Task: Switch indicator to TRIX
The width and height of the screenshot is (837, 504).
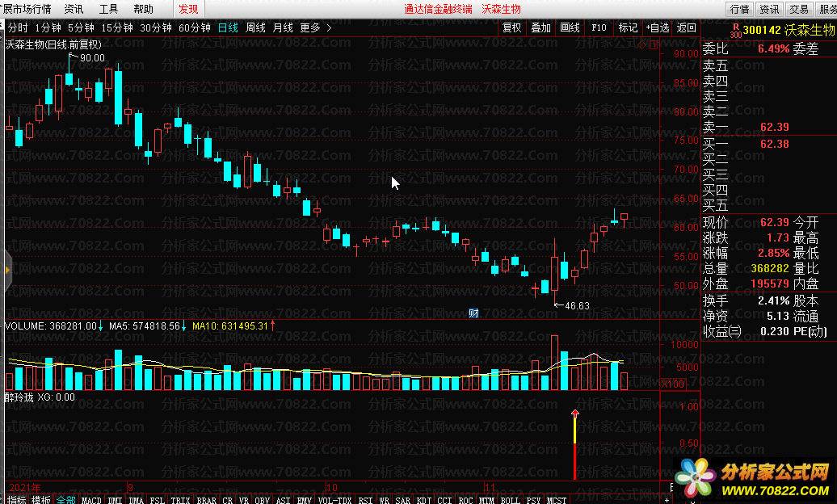Action: tap(180, 500)
